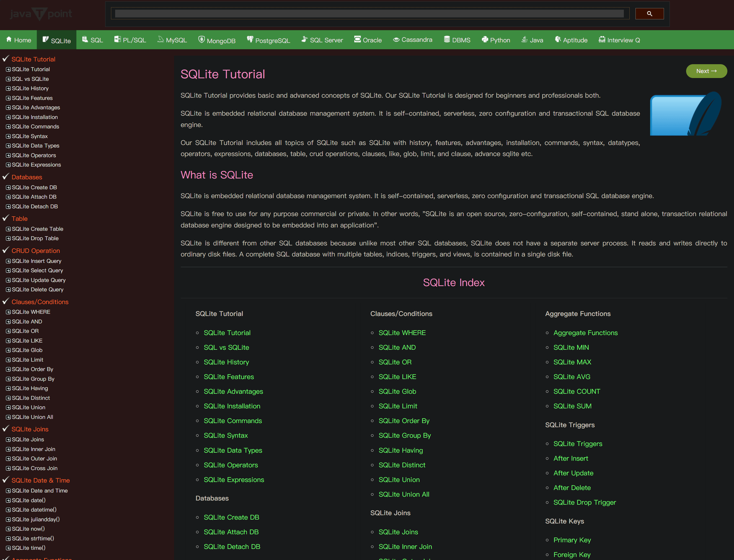Click the PostgreSQL elephant icon in navbar

coord(250,39)
